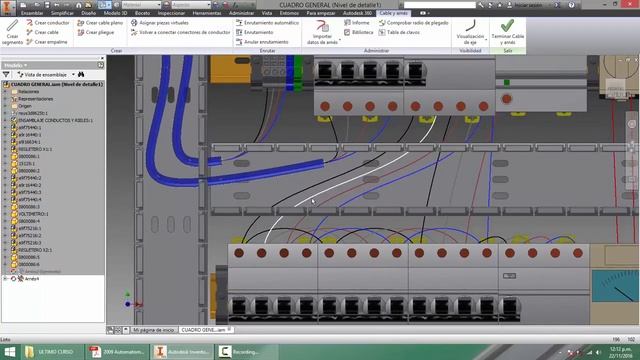Viewport: 640px width, 360px height.
Task: Click Volver a conectar conectores de conductor
Action: point(181,32)
